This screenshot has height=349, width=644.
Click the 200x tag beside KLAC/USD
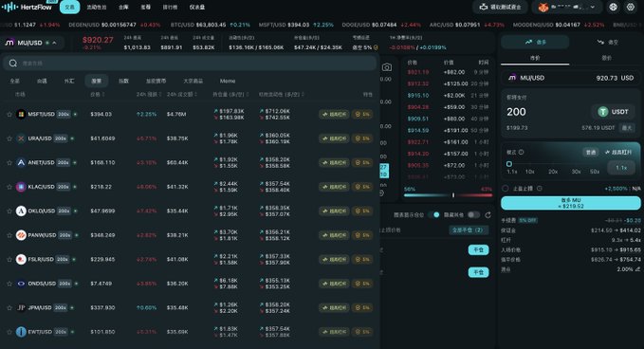(64, 187)
